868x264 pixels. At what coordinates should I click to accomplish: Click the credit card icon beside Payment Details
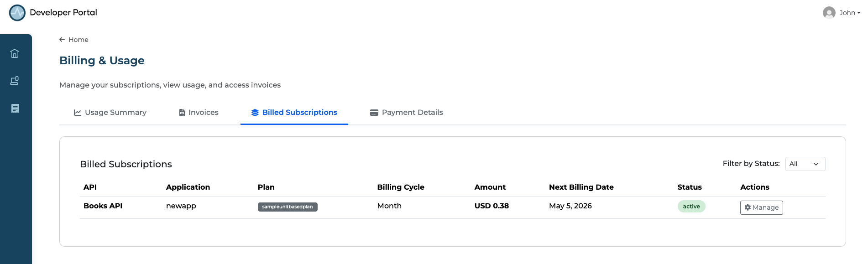374,113
